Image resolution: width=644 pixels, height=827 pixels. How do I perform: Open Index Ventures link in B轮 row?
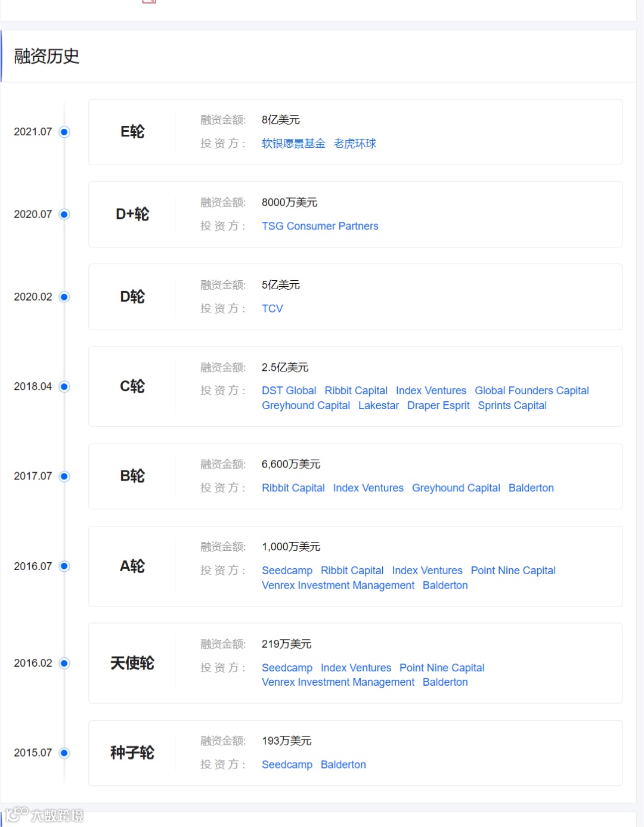tap(369, 488)
